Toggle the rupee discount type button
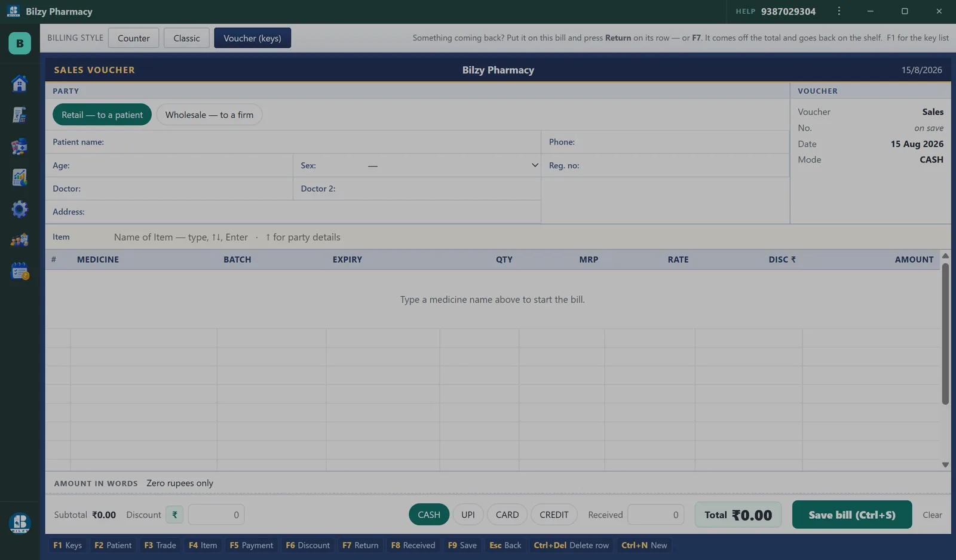Viewport: 956px width, 560px height. pyautogui.click(x=174, y=515)
